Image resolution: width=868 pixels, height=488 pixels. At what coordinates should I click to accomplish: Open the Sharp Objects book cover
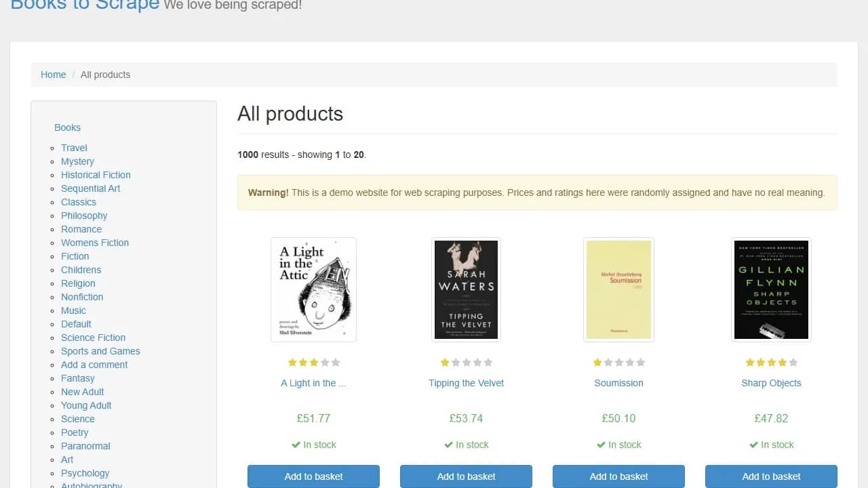click(x=771, y=289)
